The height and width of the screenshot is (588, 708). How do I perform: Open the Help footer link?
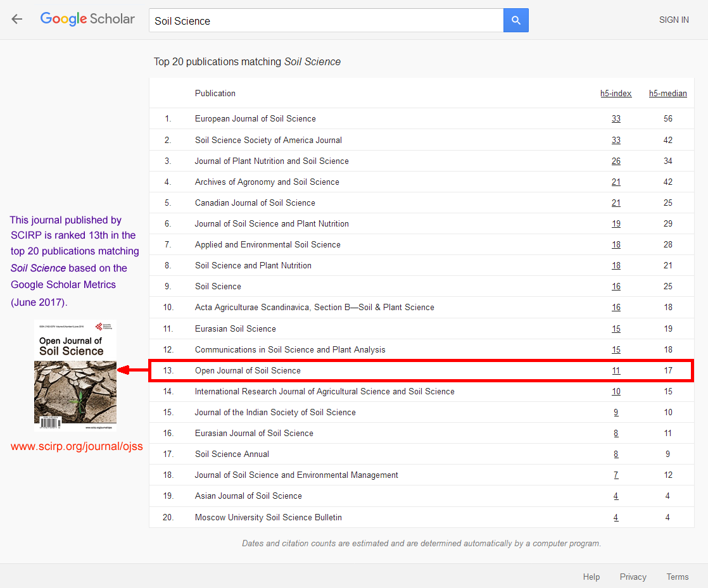click(591, 577)
